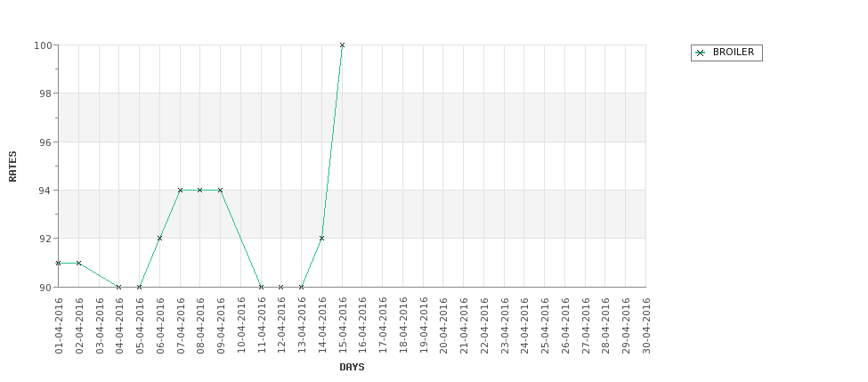868x382 pixels.
Task: Click the 100 value on y-axis
Action: (45, 45)
